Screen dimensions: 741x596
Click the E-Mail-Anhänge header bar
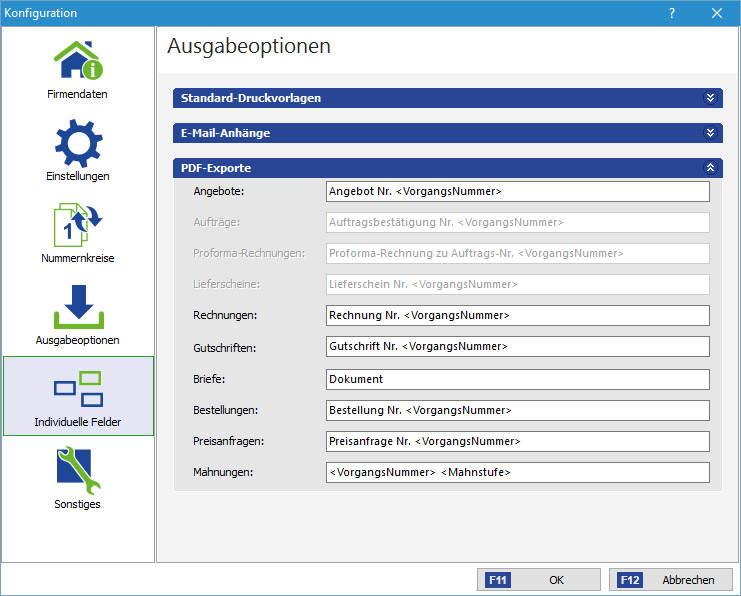448,133
